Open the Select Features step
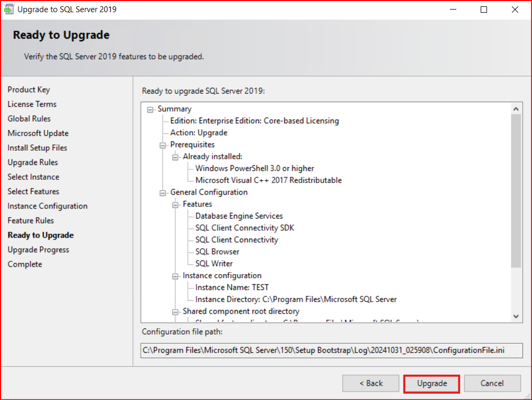 (x=33, y=192)
